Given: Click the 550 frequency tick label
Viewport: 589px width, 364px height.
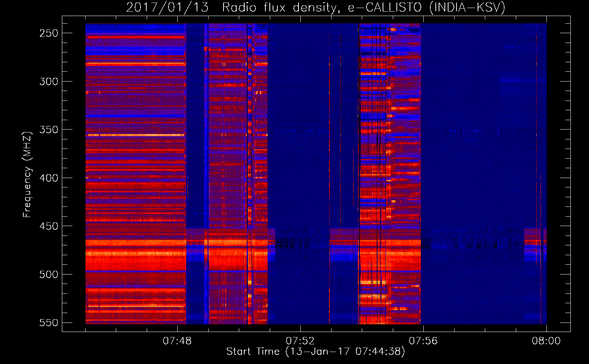Looking at the screenshot, I should (x=49, y=323).
